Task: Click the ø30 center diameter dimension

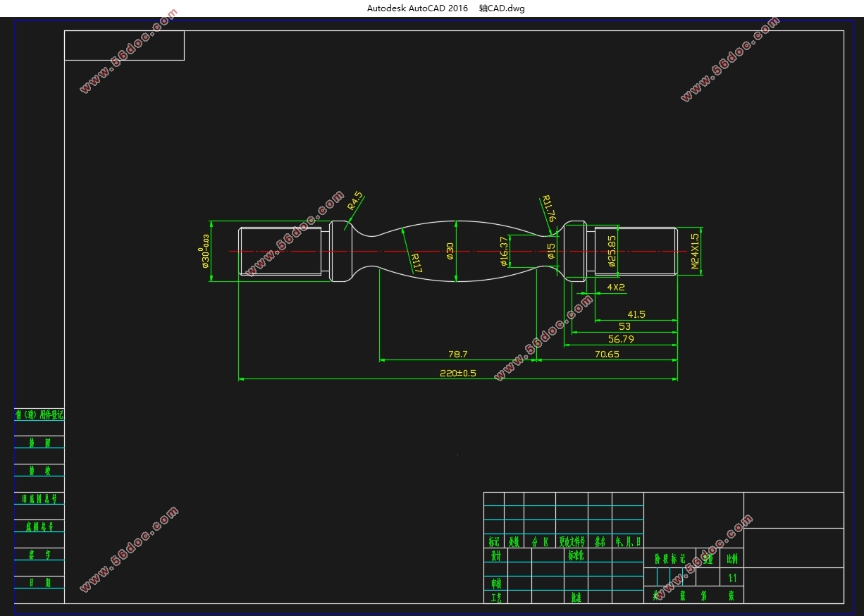Action: [x=450, y=252]
